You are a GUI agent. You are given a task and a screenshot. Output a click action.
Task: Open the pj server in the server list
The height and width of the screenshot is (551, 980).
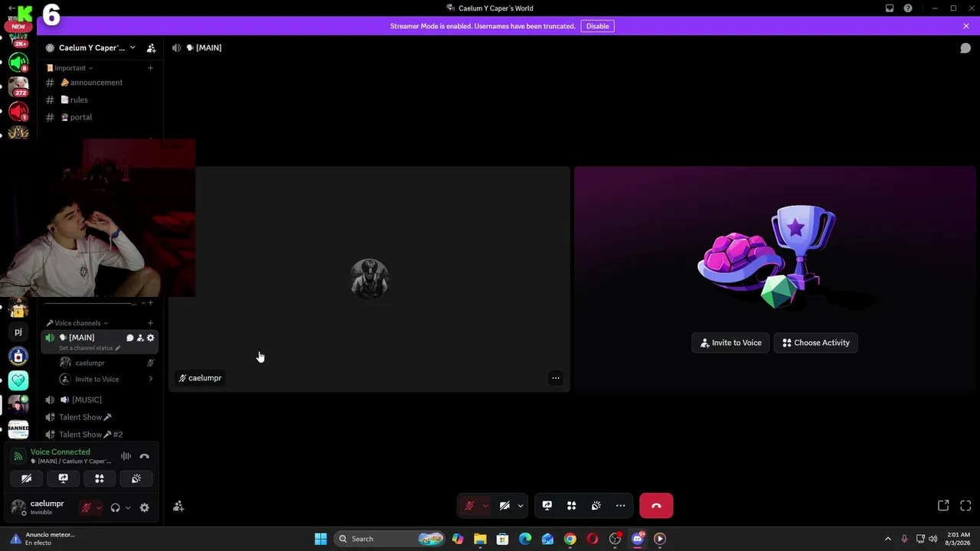tap(18, 331)
